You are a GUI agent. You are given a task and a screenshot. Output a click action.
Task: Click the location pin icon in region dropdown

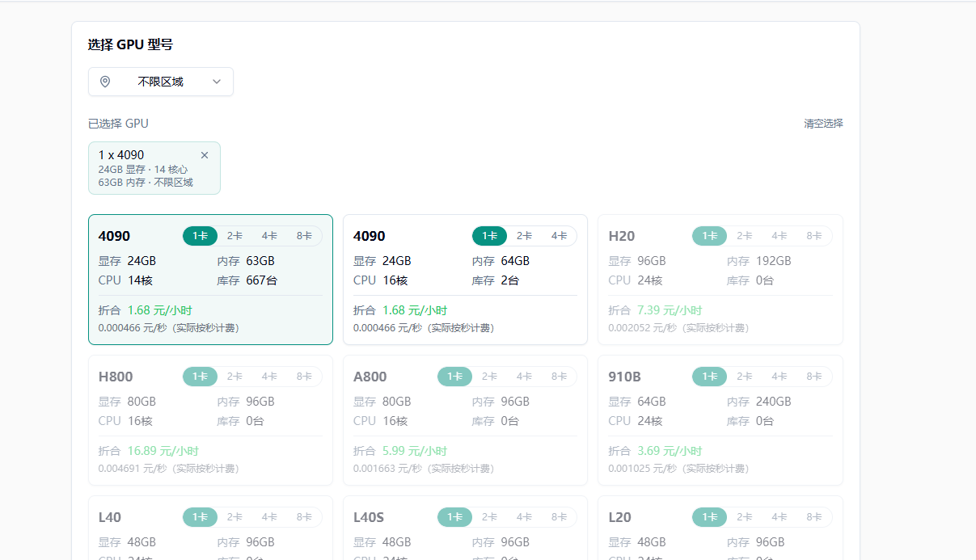105,82
